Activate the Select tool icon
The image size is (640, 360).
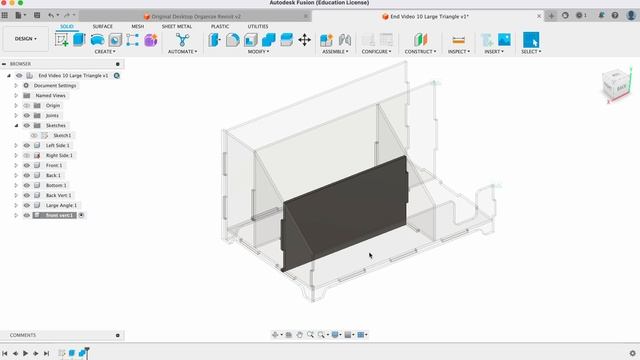531,40
